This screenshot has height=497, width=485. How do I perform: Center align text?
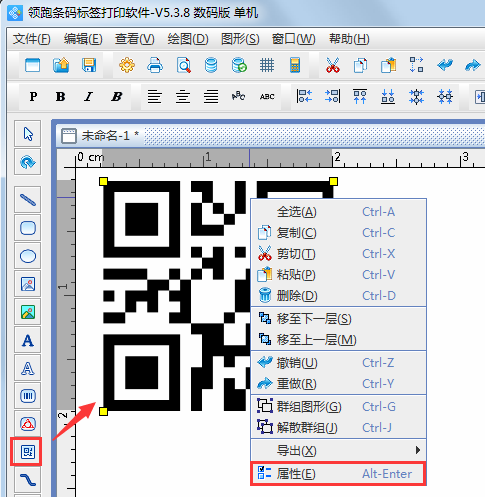[x=183, y=97]
